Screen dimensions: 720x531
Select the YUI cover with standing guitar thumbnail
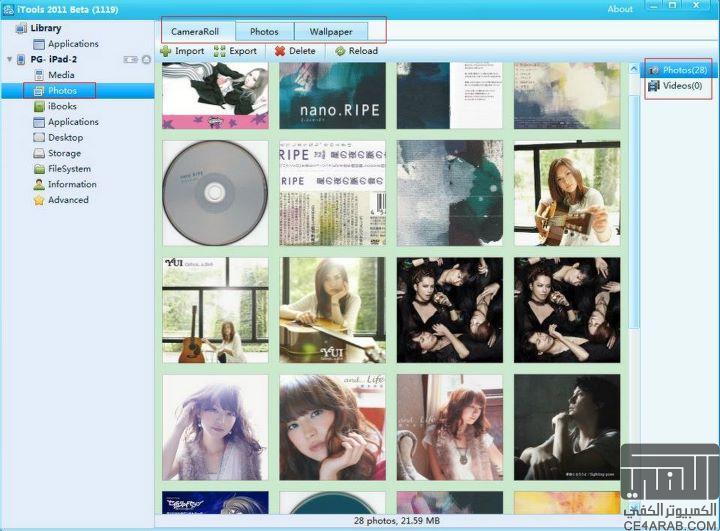215,310
